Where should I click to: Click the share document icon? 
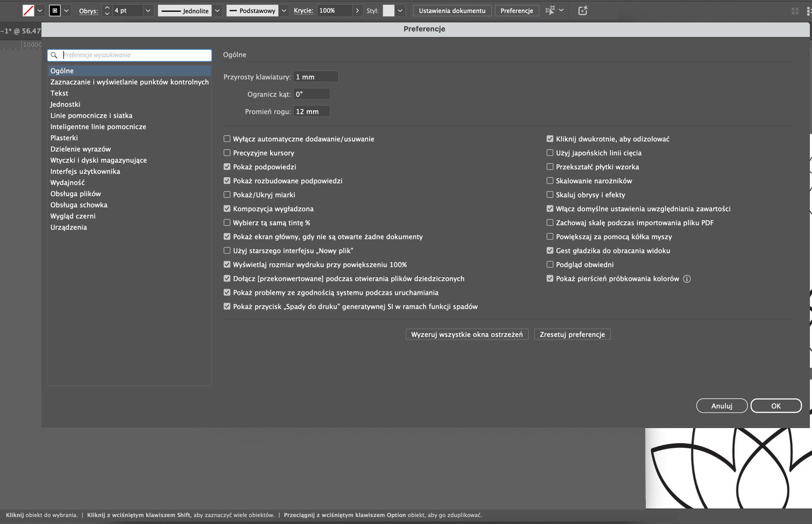(583, 11)
